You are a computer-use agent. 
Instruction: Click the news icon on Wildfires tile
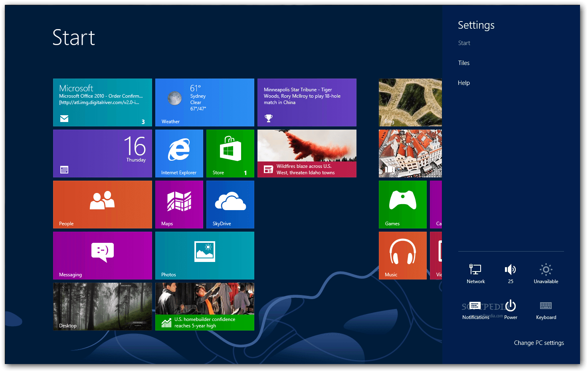point(268,169)
